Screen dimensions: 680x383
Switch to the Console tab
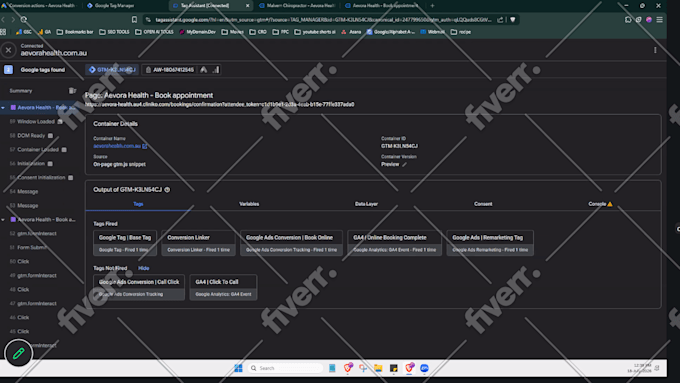point(600,204)
